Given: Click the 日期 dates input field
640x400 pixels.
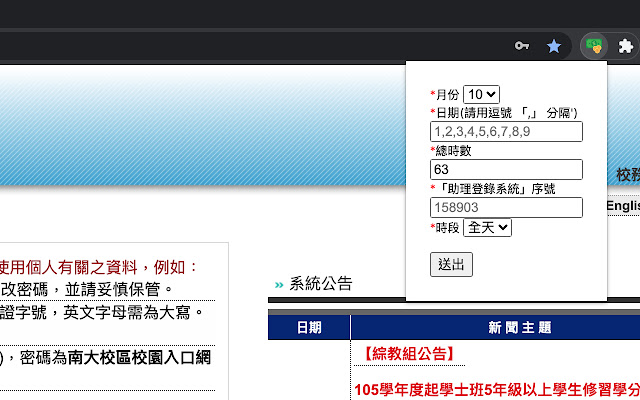Looking at the screenshot, I should click(506, 131).
